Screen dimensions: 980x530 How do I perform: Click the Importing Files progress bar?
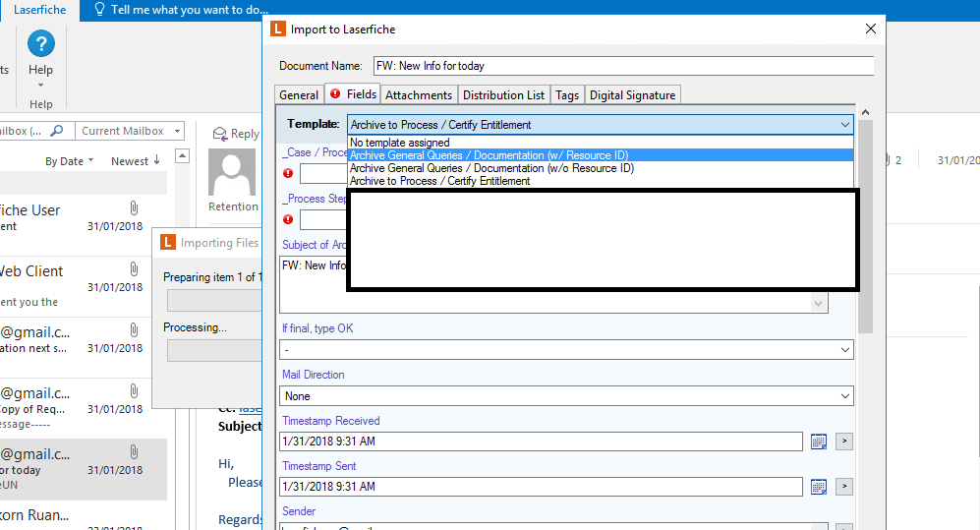pyautogui.click(x=213, y=301)
